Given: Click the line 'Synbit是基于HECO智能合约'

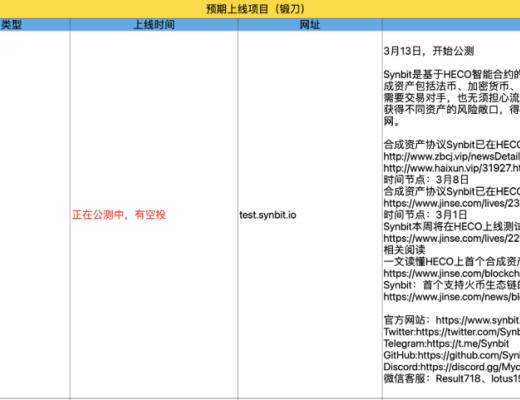Looking at the screenshot, I should [x=452, y=74].
